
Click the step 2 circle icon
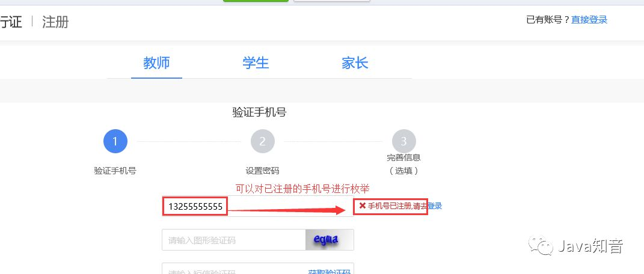262,142
